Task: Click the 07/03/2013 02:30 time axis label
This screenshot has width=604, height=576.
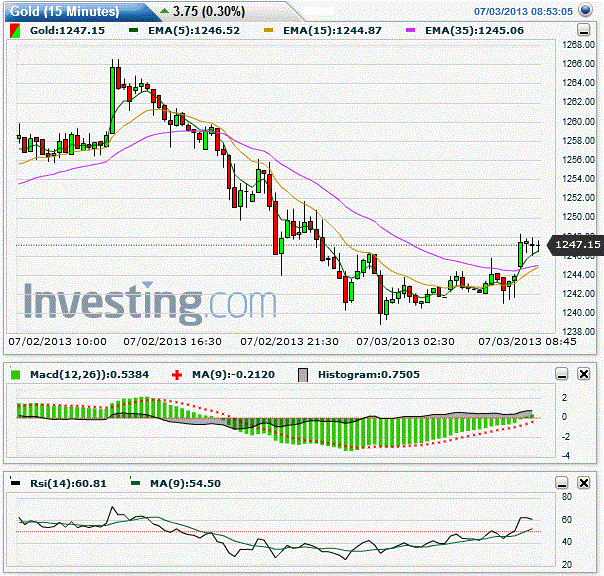Action: [405, 342]
